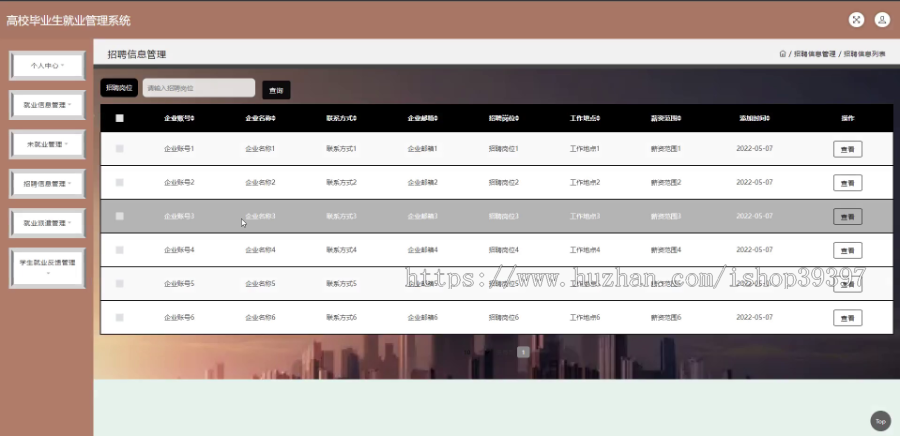Sort table by 招聘岗位 column header
This screenshot has height=436, width=900.
503,118
